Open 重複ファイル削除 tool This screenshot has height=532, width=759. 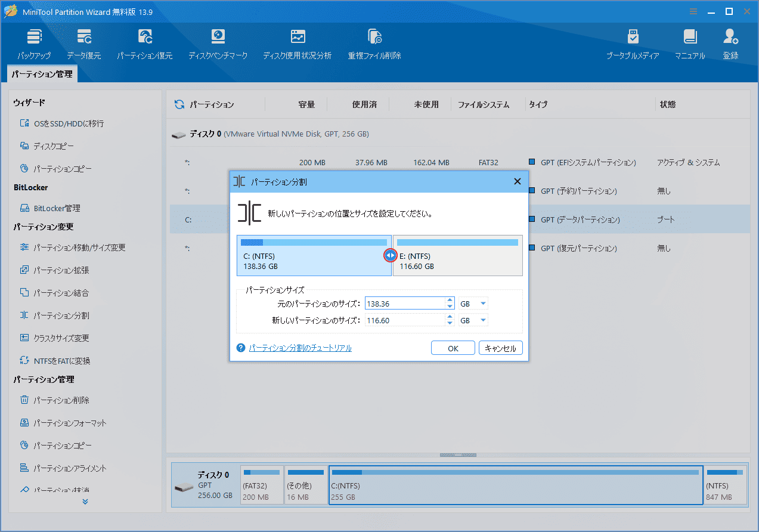click(374, 44)
